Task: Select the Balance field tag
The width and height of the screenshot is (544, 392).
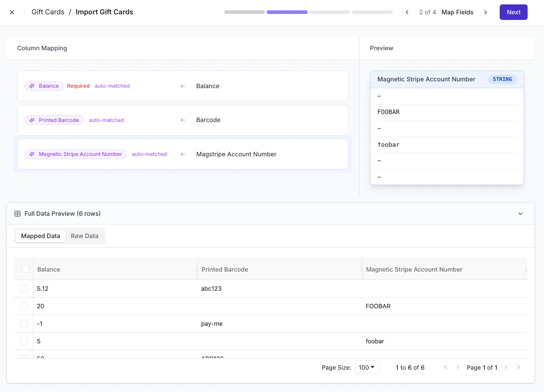Action: click(44, 86)
